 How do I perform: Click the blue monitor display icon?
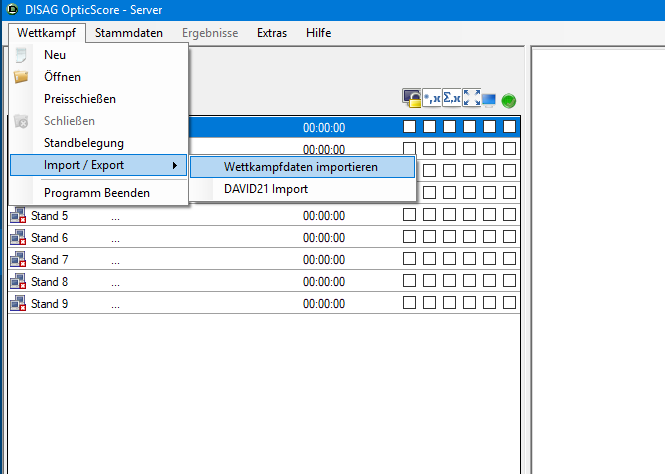(490, 99)
